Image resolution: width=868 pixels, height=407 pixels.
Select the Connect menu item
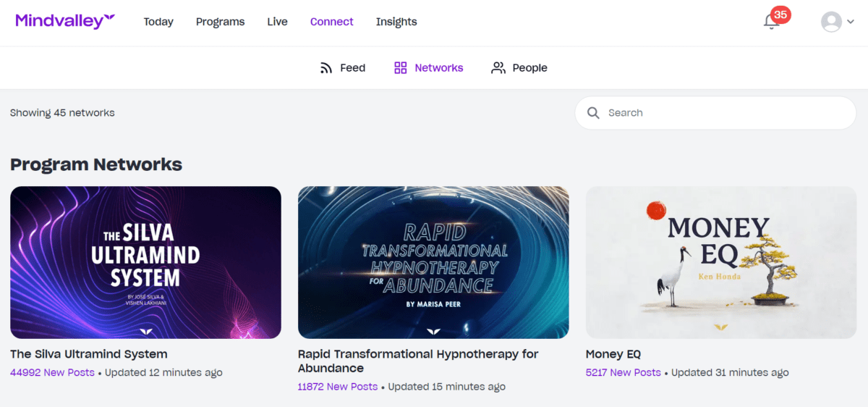point(332,22)
